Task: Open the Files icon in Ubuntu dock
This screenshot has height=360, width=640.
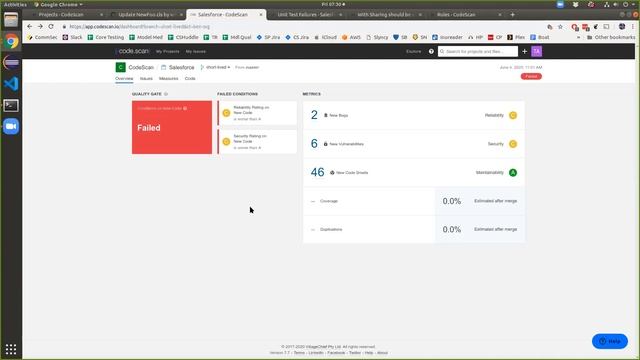Action: coord(11,20)
